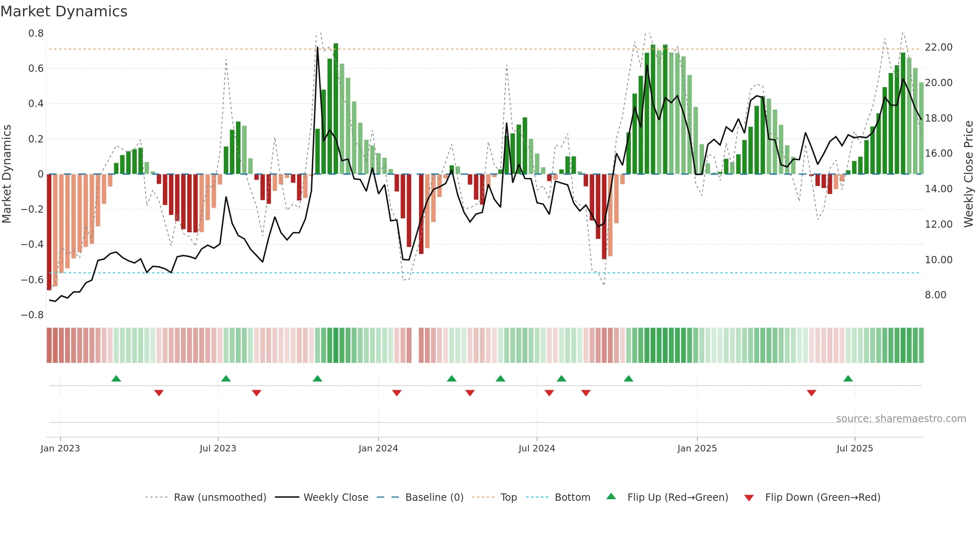This screenshot has height=551, width=980.
Task: Click the '0.4' left axis tick label
Action: point(36,104)
